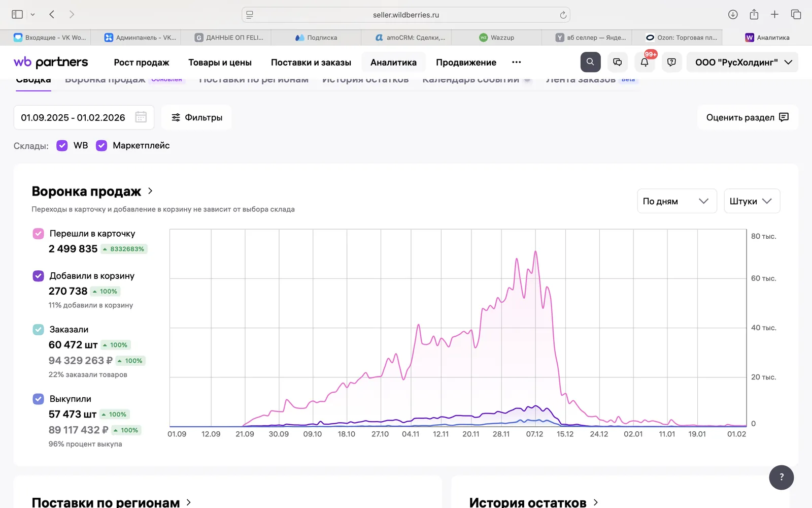Click the Фильтры button
Screen dimensions: 812x508
pyautogui.click(x=197, y=117)
